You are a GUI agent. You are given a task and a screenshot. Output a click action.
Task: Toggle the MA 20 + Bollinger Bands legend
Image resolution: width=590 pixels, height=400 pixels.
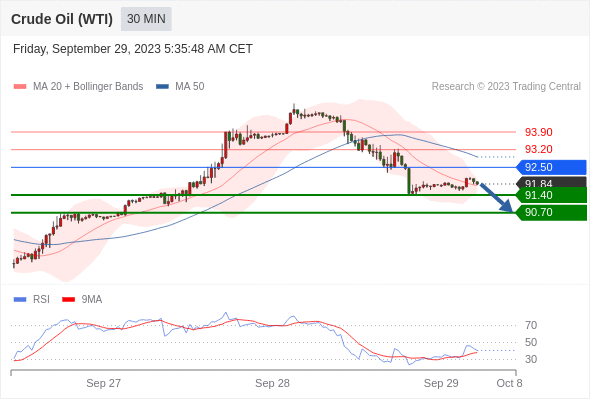coord(78,87)
